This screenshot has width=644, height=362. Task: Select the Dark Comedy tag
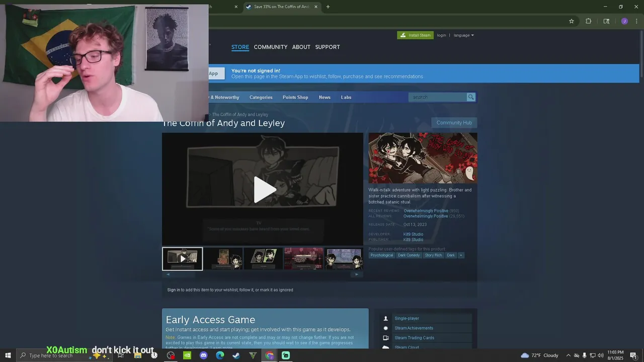pyautogui.click(x=409, y=255)
